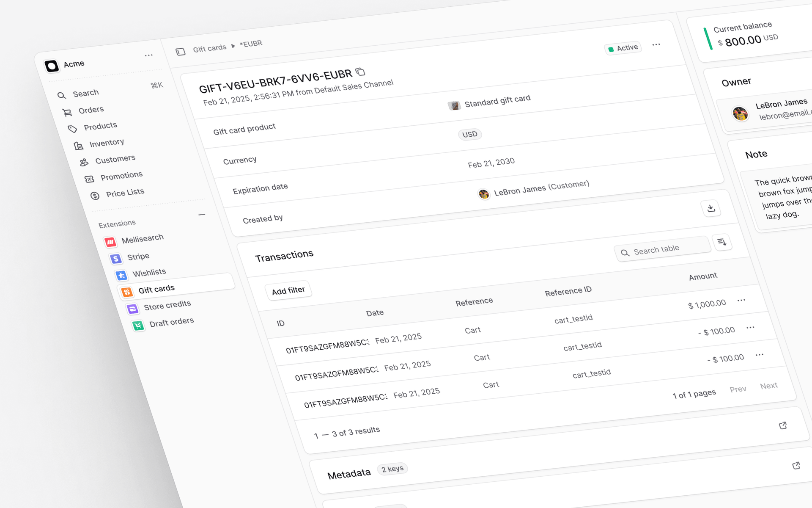This screenshot has height=508, width=812.
Task: Navigate to Gift cards via the breadcrumb
Action: point(209,47)
